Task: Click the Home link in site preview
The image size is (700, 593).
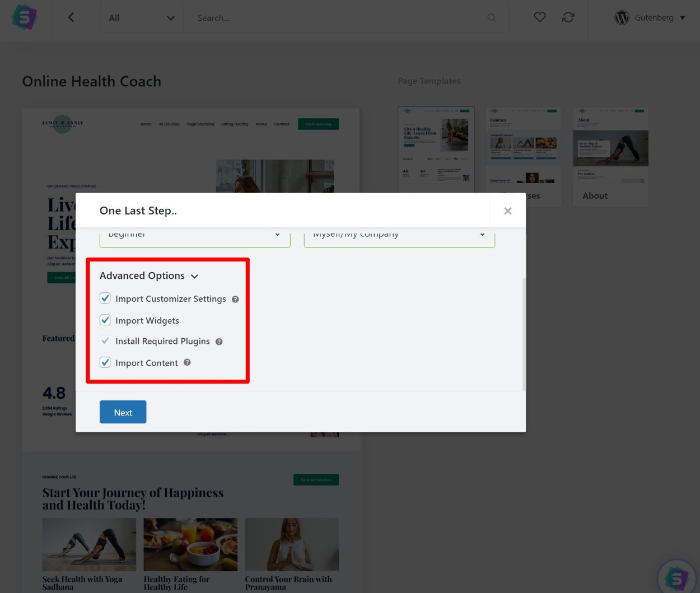Action: click(x=146, y=124)
